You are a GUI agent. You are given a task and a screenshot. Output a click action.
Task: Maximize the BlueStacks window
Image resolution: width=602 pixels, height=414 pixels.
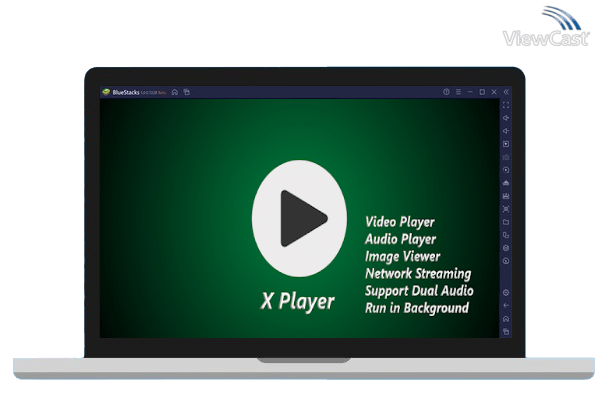(482, 92)
